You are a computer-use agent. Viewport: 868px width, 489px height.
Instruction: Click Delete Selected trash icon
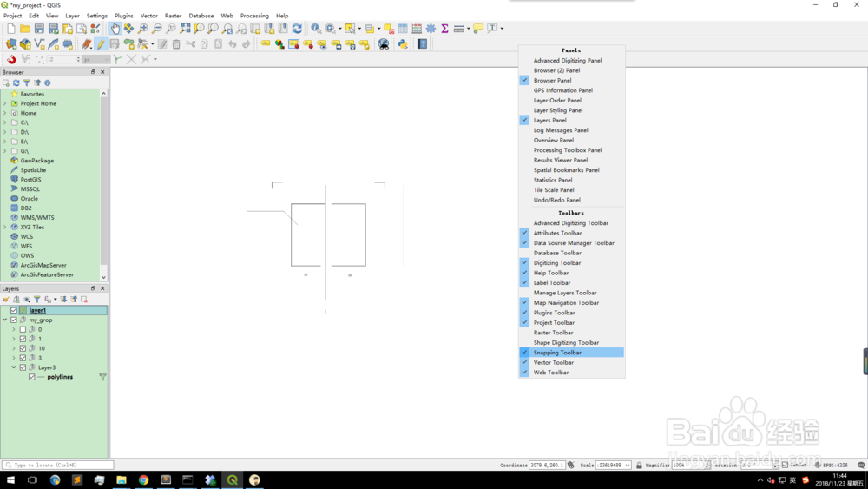pyautogui.click(x=176, y=43)
